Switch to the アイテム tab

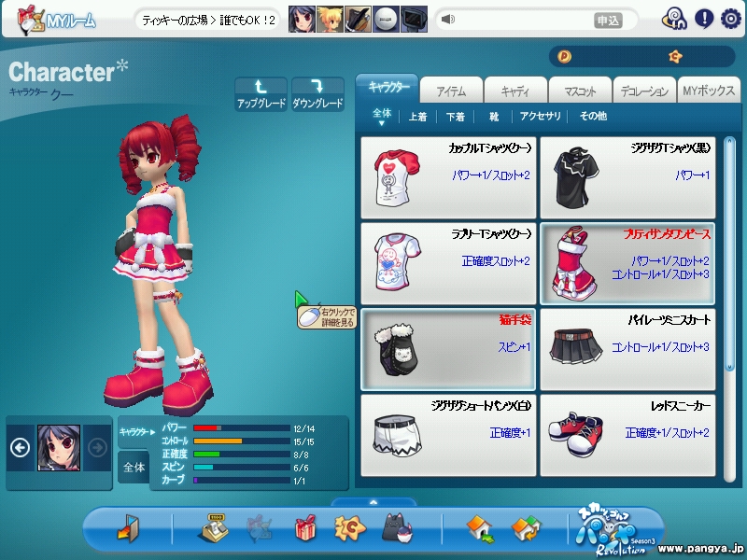[451, 91]
